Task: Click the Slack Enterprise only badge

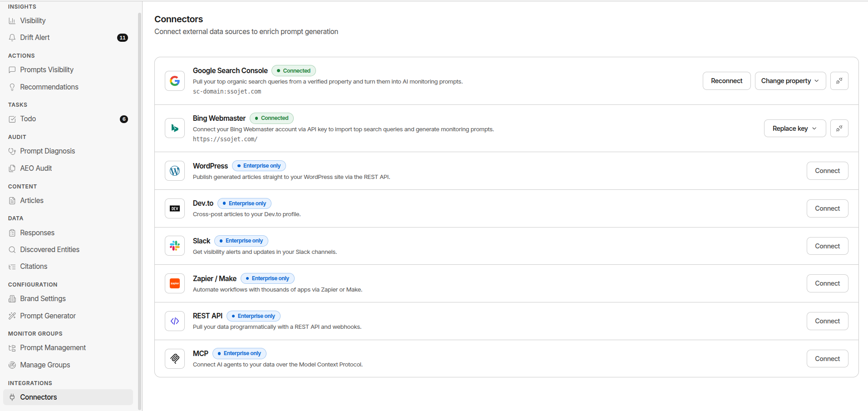Action: click(241, 241)
